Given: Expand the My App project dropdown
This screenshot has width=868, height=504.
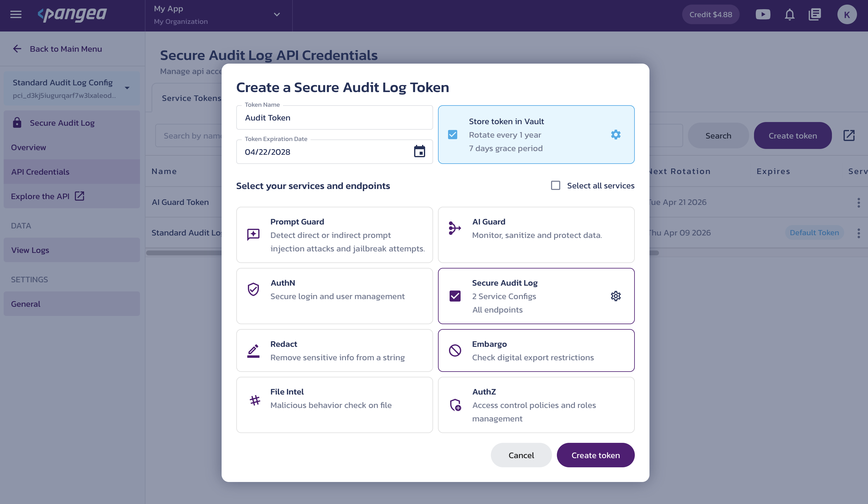Looking at the screenshot, I should point(219,15).
